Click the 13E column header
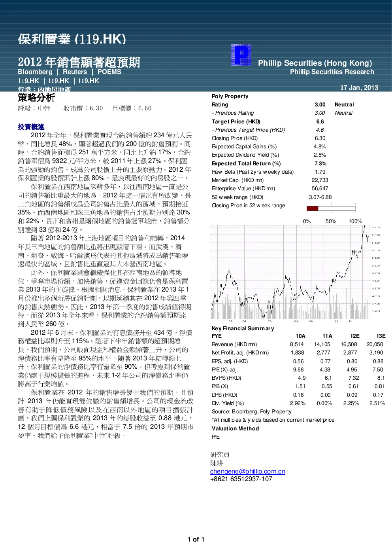Viewport: 392px width, 555px height. point(381,336)
